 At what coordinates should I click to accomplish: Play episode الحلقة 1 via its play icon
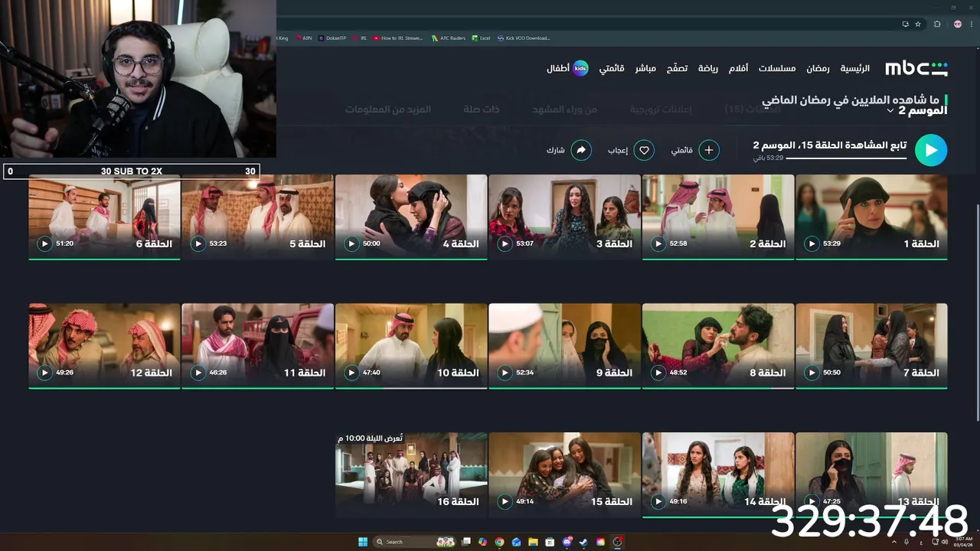pos(812,243)
